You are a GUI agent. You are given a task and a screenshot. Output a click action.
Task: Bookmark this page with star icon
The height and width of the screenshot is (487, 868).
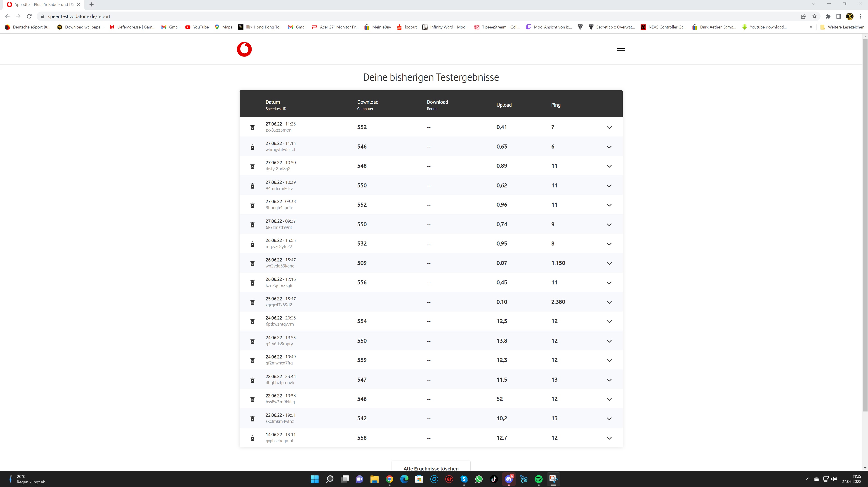tap(814, 16)
